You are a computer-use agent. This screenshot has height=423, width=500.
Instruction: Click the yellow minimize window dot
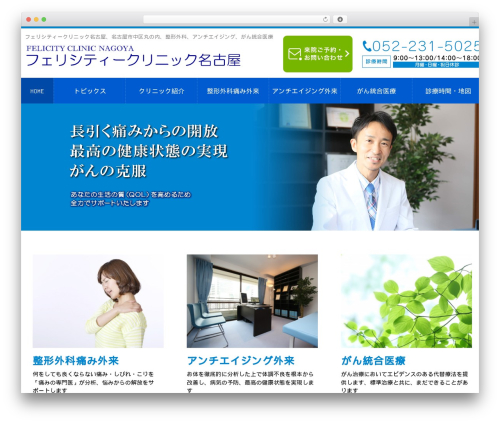[36, 20]
